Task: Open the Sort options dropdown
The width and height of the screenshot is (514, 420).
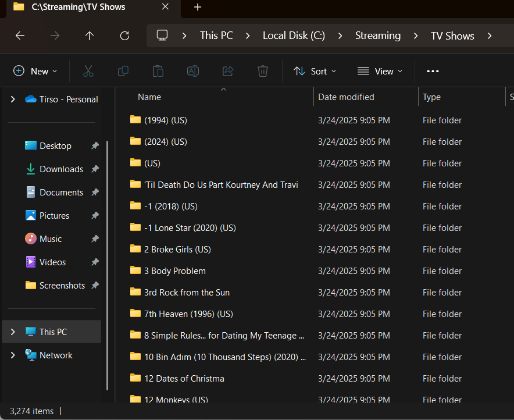Action: pos(315,71)
